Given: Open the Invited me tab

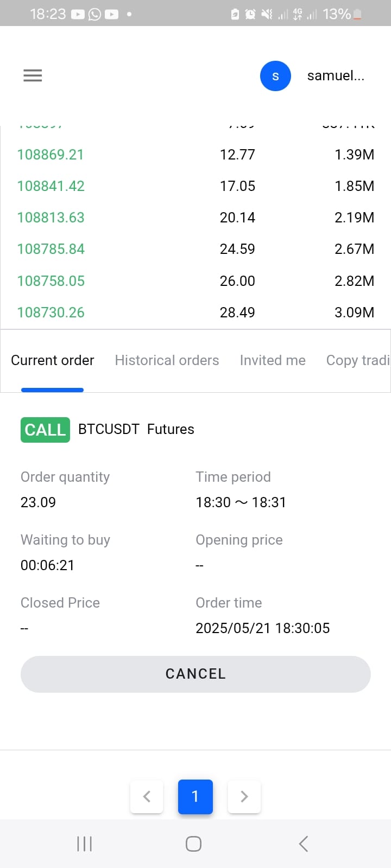Looking at the screenshot, I should (x=273, y=360).
